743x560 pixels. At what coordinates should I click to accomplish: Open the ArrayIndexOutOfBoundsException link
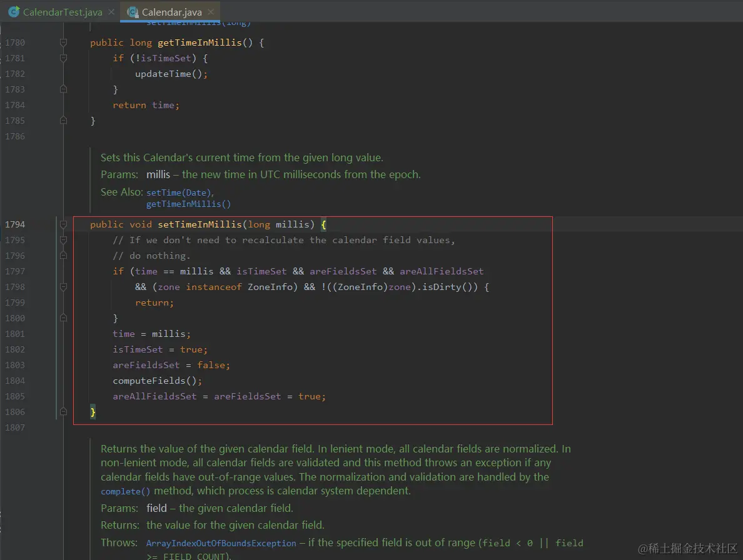[x=221, y=543]
